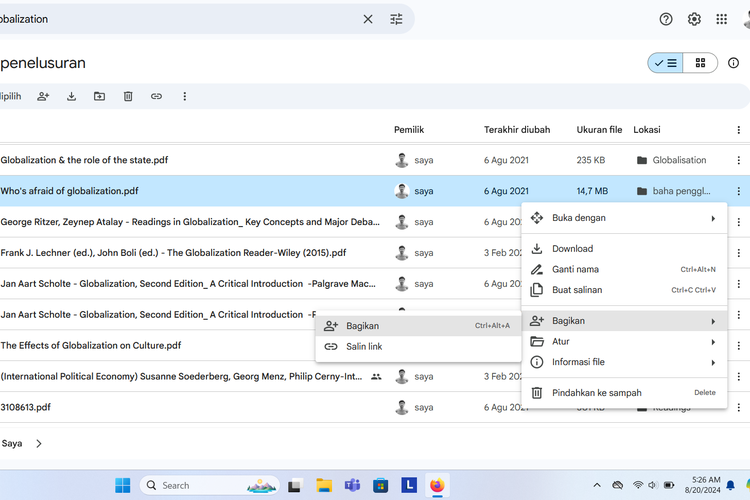Click the download icon in selection toolbar
The height and width of the screenshot is (500, 750).
pyautogui.click(x=71, y=96)
